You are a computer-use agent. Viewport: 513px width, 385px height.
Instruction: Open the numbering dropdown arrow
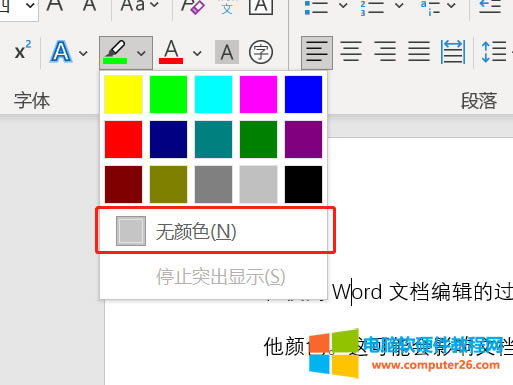(x=399, y=5)
